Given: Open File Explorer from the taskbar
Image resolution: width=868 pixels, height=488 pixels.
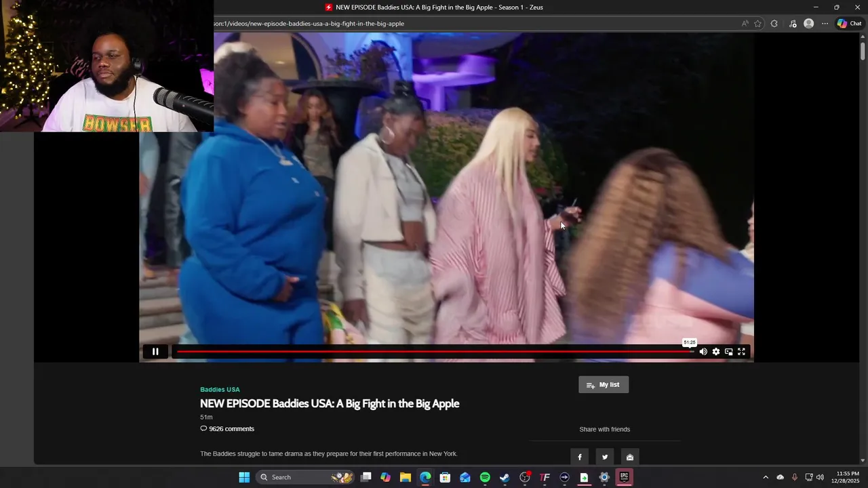Looking at the screenshot, I should click(406, 477).
